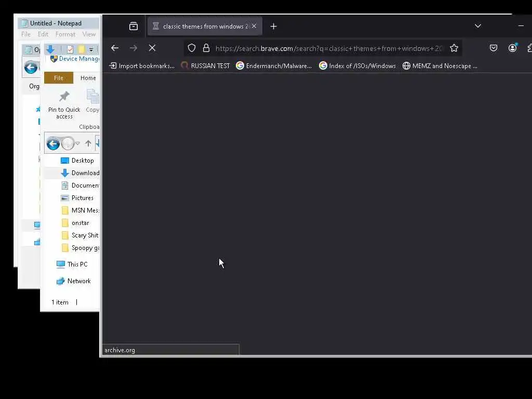Click properties checkmark icon in Explorer title bar
Screen dimensions: 532x399
(70, 49)
